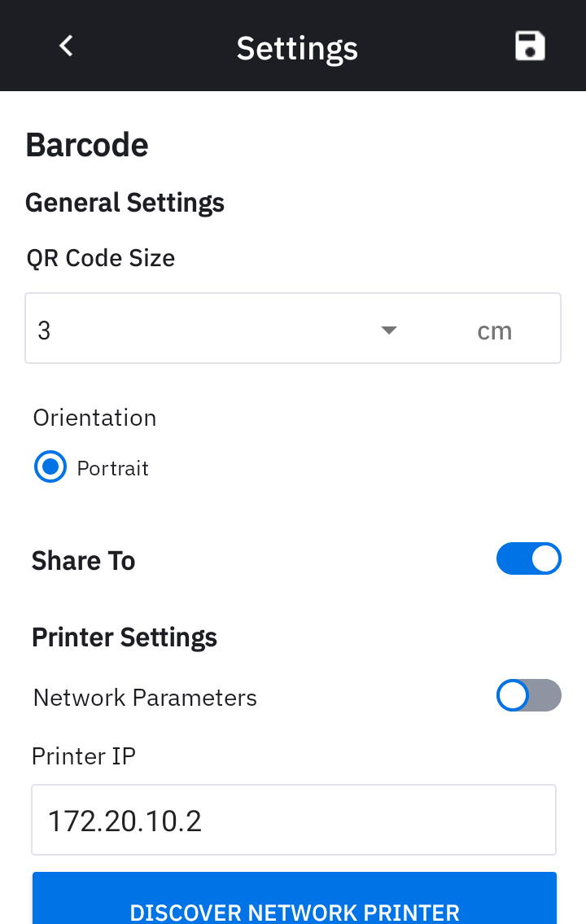The width and height of the screenshot is (586, 924).
Task: Tap the Portrait option text
Action: pyautogui.click(x=113, y=469)
